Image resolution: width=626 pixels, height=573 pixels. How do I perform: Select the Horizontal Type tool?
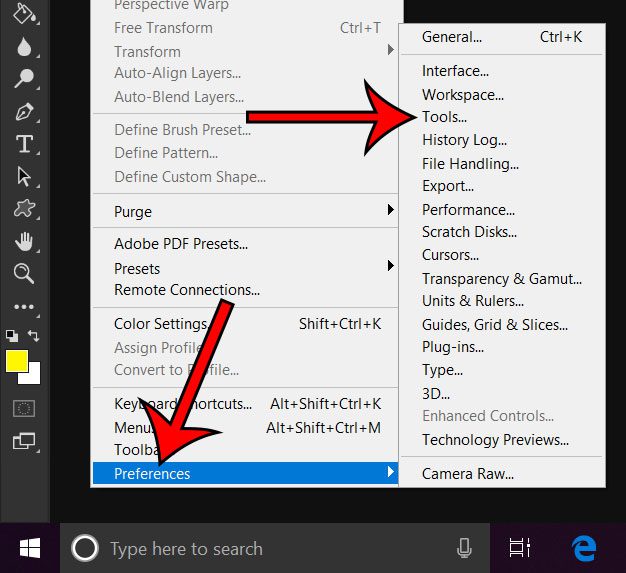[24, 144]
